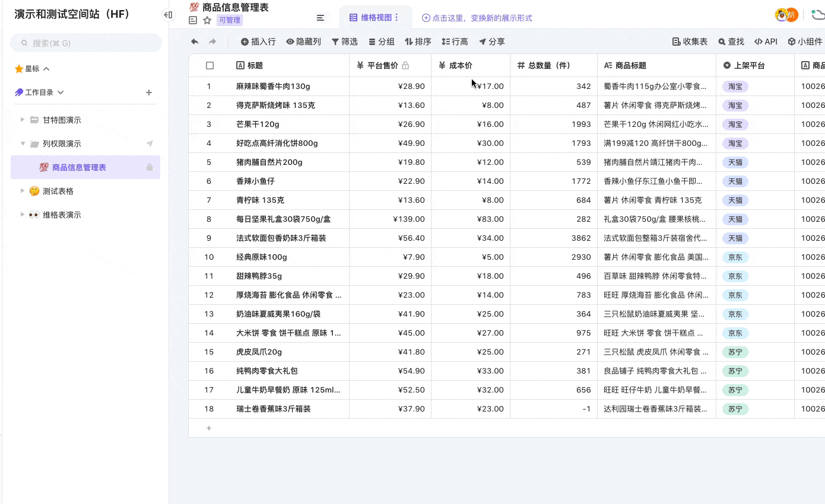The image size is (825, 504).
Task: Click the 成本价 column header
Action: [x=471, y=65]
